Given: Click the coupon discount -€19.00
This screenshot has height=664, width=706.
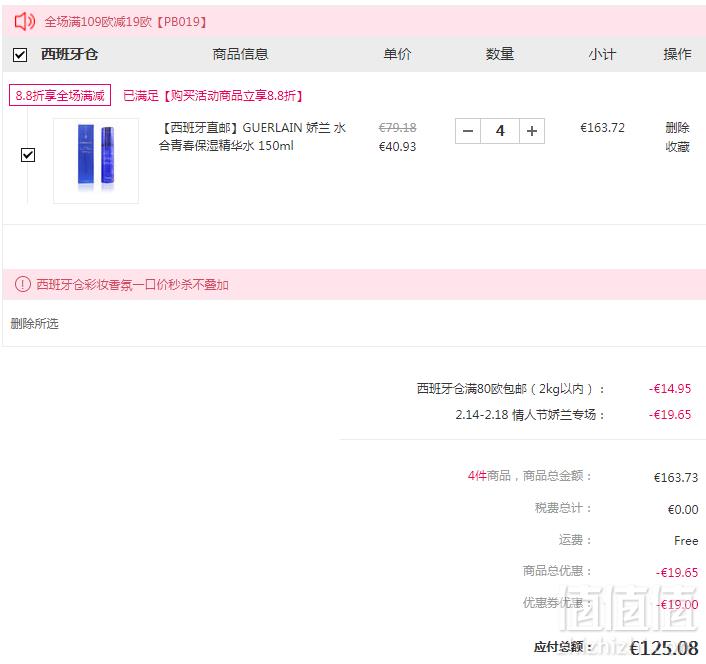Looking at the screenshot, I should tap(677, 605).
